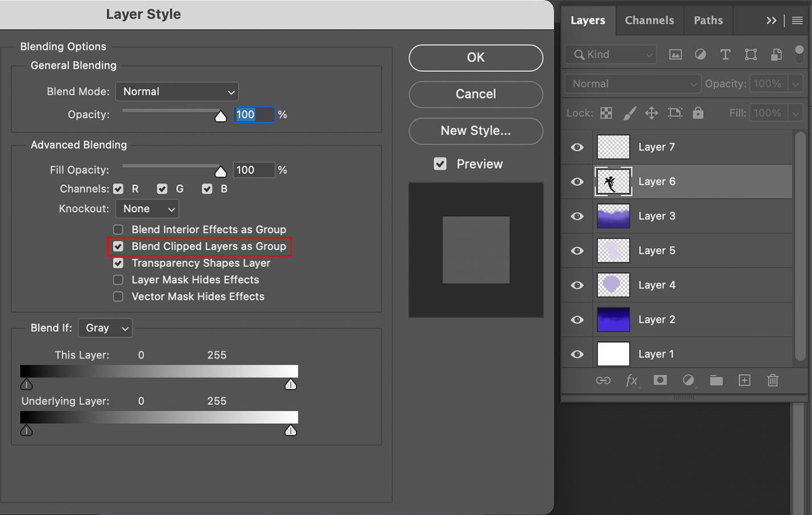This screenshot has width=812, height=515.
Task: Click the Layer 6 thumbnail
Action: tap(613, 181)
